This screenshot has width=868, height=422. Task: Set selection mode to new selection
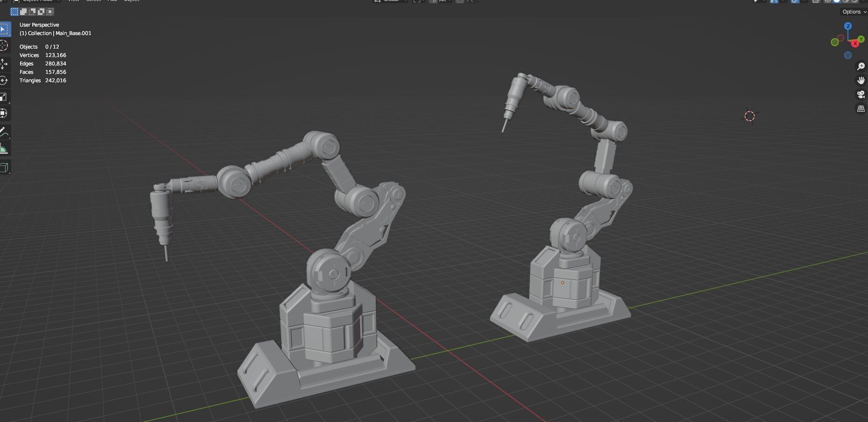[14, 12]
